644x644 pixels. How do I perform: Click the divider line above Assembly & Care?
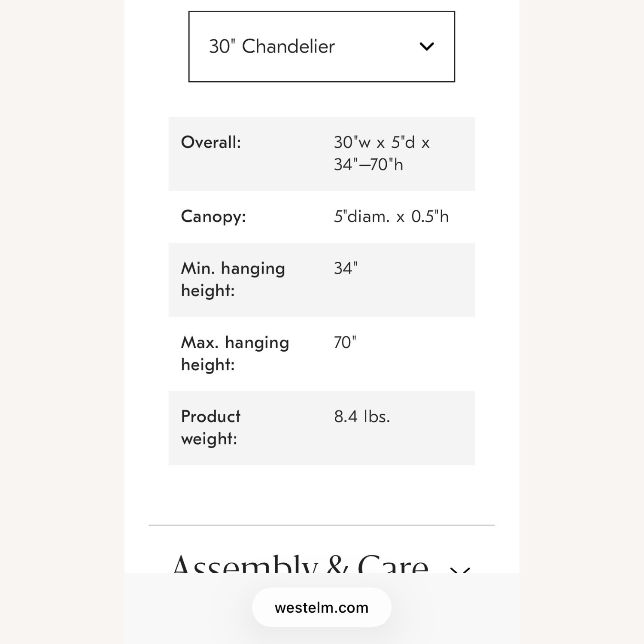point(322,525)
